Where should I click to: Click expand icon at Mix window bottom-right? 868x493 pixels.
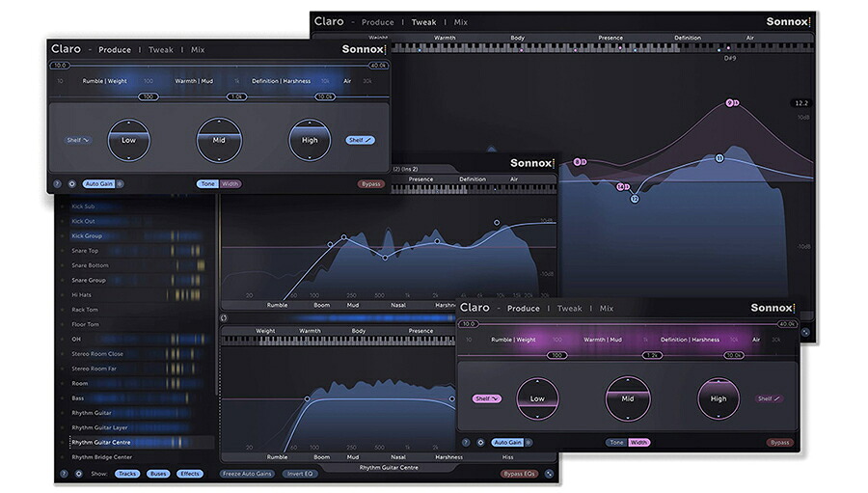click(x=549, y=474)
